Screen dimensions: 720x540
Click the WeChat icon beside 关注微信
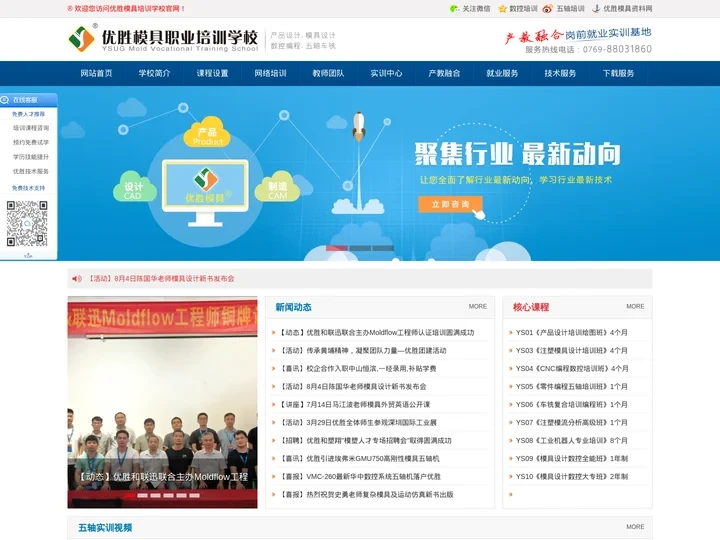[x=454, y=8]
